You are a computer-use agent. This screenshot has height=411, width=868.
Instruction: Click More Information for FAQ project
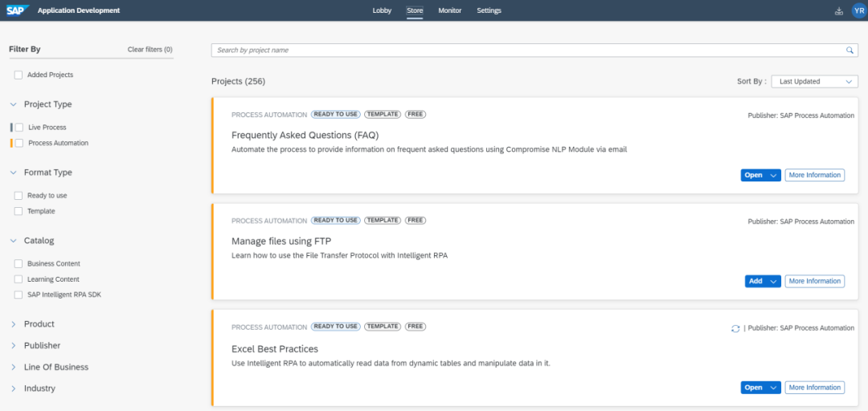(815, 175)
